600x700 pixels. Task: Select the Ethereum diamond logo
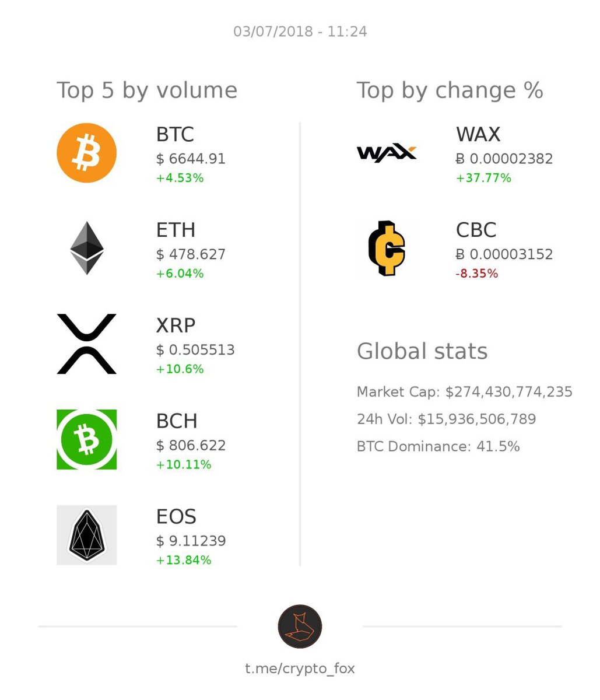(x=87, y=248)
